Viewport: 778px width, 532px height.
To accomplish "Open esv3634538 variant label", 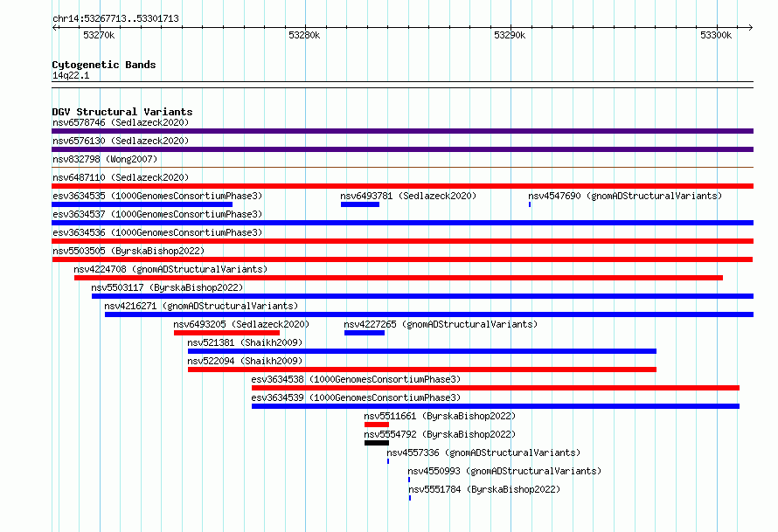I will pyautogui.click(x=356, y=379).
